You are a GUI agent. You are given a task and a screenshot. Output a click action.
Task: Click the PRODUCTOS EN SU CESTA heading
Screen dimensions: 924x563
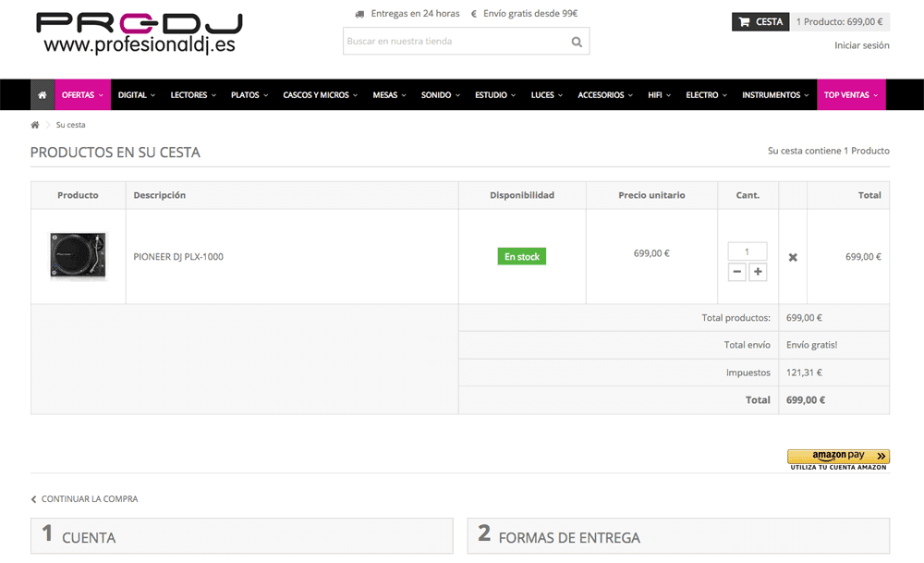pos(115,153)
